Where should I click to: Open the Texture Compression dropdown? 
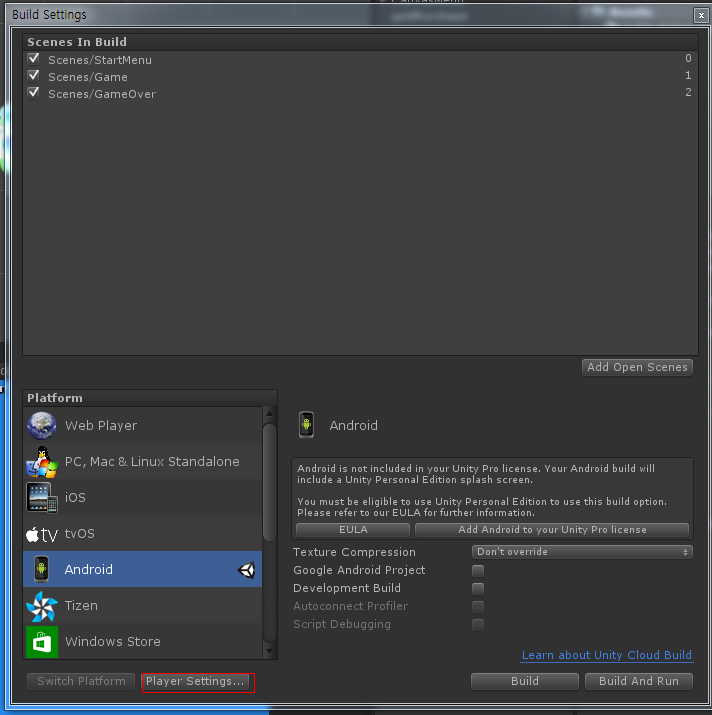(582, 552)
